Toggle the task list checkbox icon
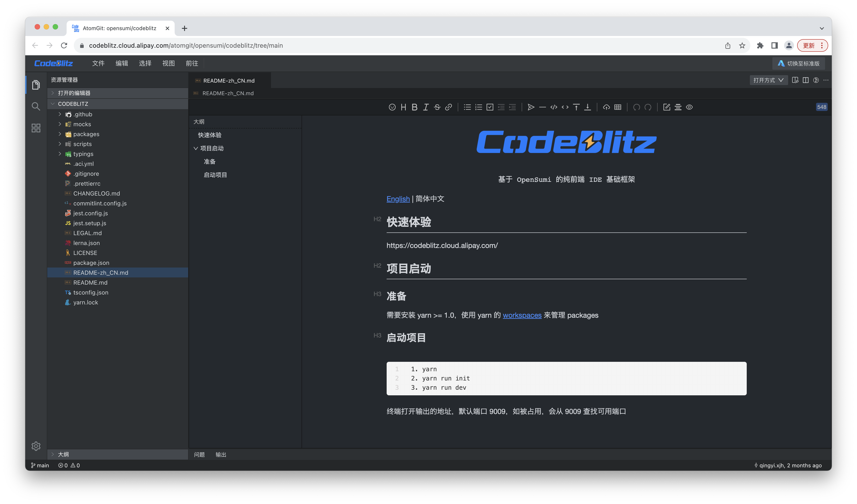 [490, 107]
